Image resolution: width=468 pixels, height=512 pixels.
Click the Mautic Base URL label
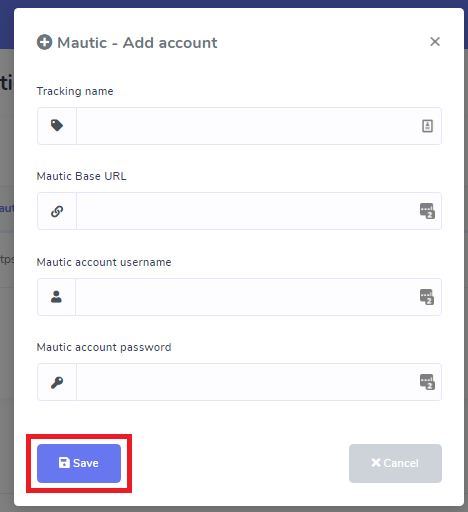coord(82,176)
